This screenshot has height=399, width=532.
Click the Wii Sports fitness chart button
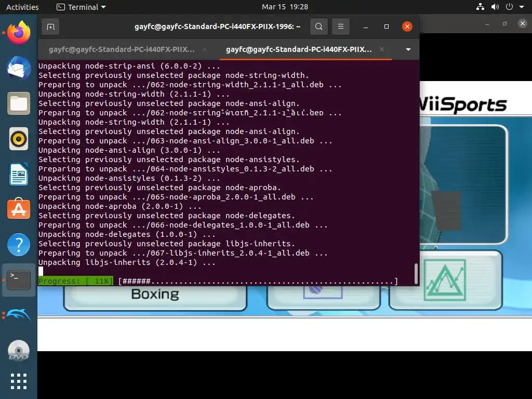pyautogui.click(x=445, y=280)
